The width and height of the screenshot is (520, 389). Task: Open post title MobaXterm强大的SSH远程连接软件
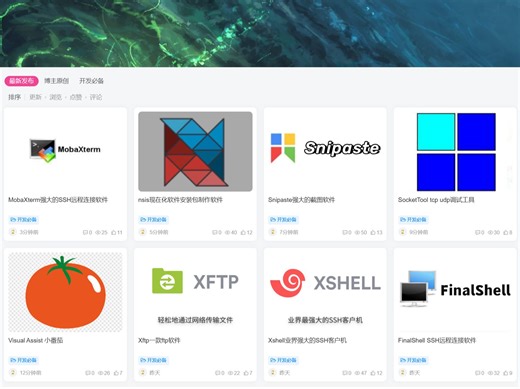click(58, 200)
